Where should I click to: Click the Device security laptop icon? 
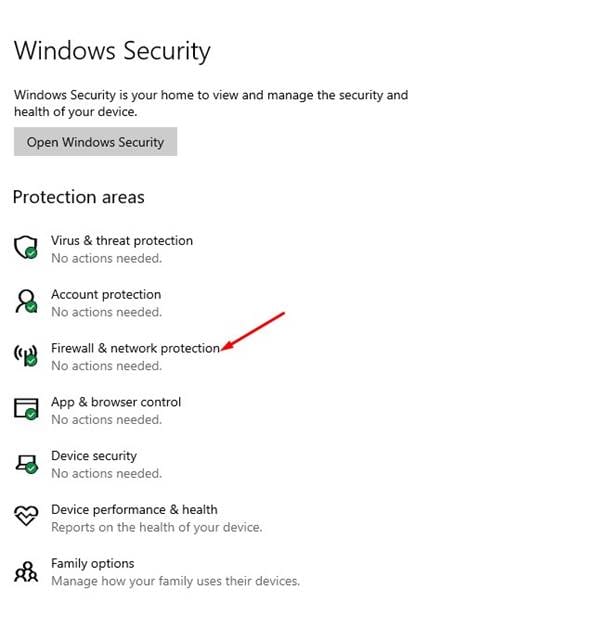[x=27, y=464]
